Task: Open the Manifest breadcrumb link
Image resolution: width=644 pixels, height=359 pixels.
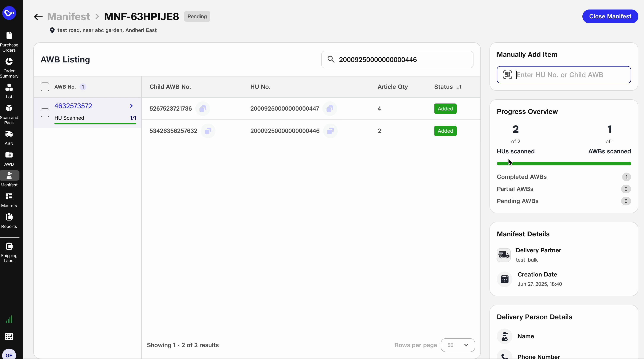Action: (x=69, y=16)
